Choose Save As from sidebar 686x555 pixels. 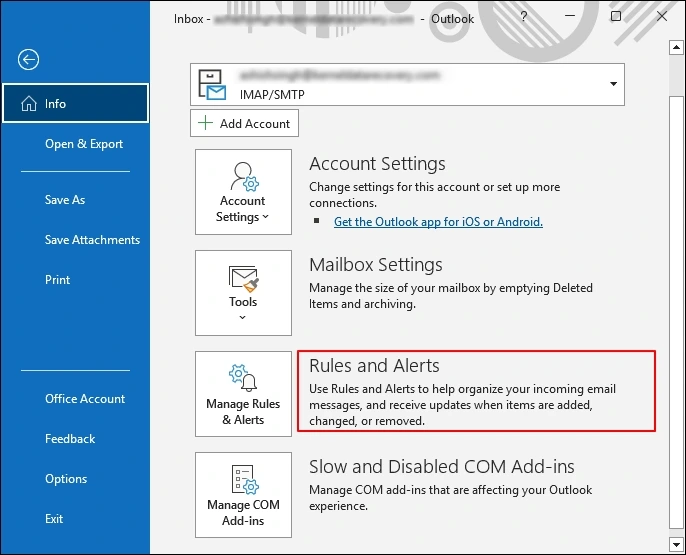pos(65,200)
